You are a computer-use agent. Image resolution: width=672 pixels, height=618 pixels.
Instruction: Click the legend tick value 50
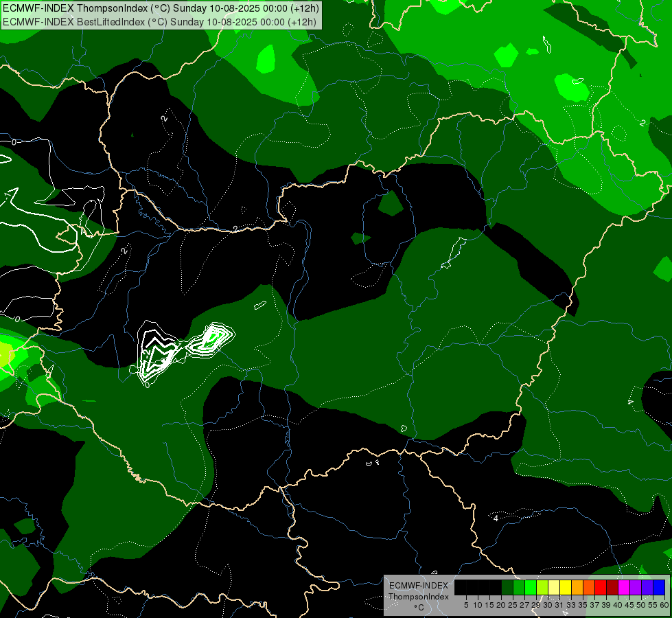[641, 605]
